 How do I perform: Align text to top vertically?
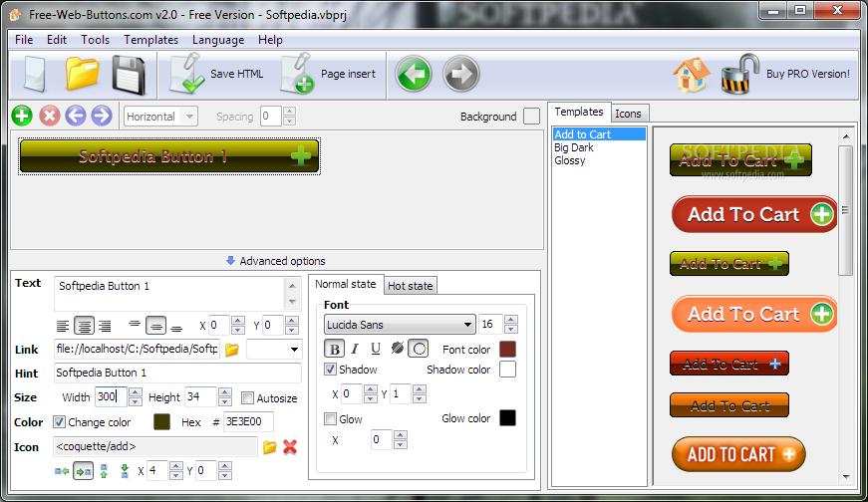coord(135,325)
